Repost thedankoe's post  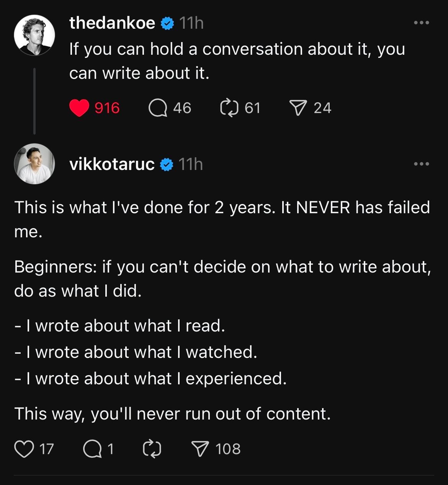click(x=229, y=108)
